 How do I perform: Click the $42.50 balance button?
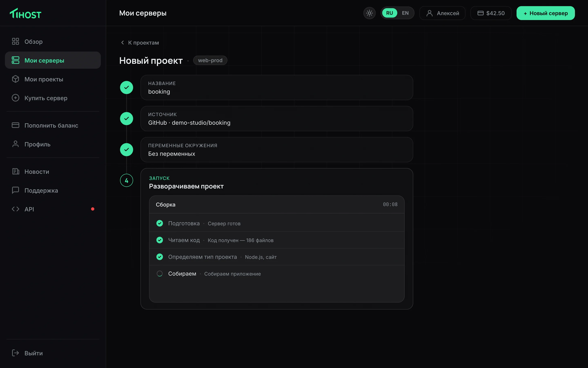491,13
